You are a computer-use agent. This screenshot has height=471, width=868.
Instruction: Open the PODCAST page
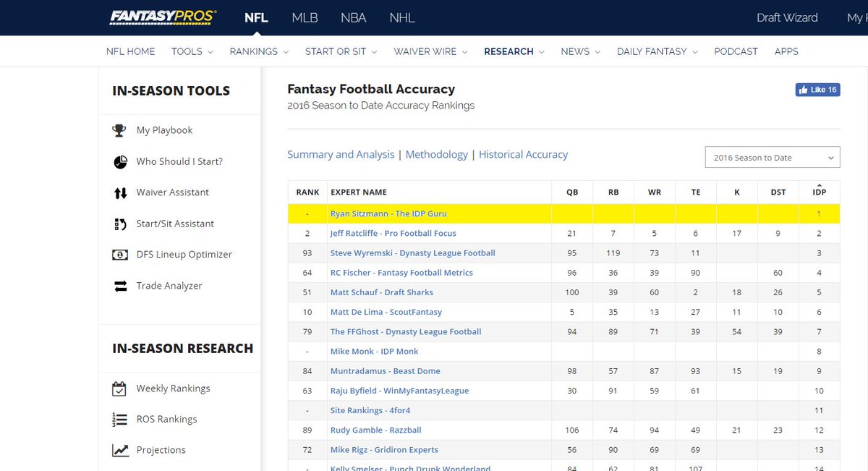(736, 51)
